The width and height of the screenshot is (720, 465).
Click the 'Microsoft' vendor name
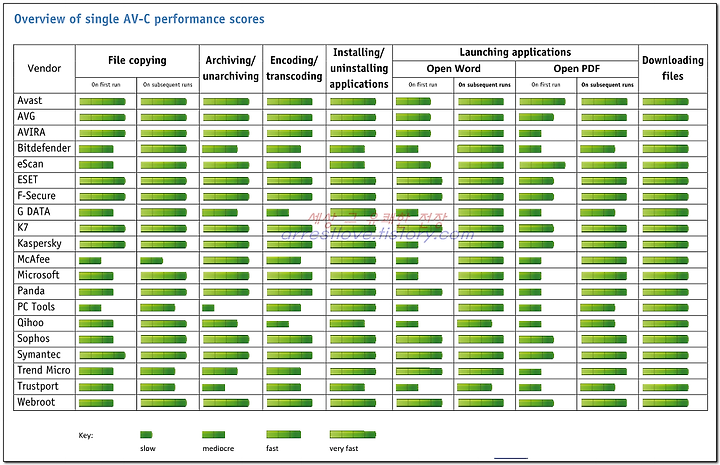point(38,275)
